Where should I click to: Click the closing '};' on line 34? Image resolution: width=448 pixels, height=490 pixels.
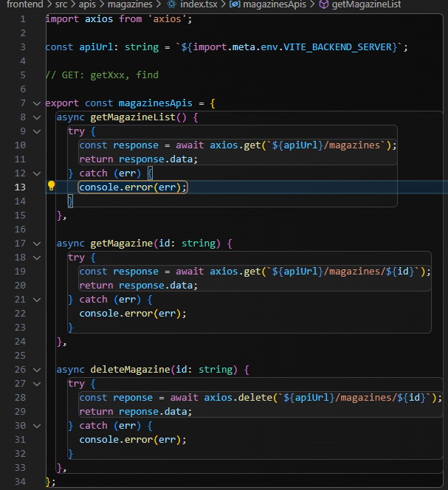click(x=50, y=482)
